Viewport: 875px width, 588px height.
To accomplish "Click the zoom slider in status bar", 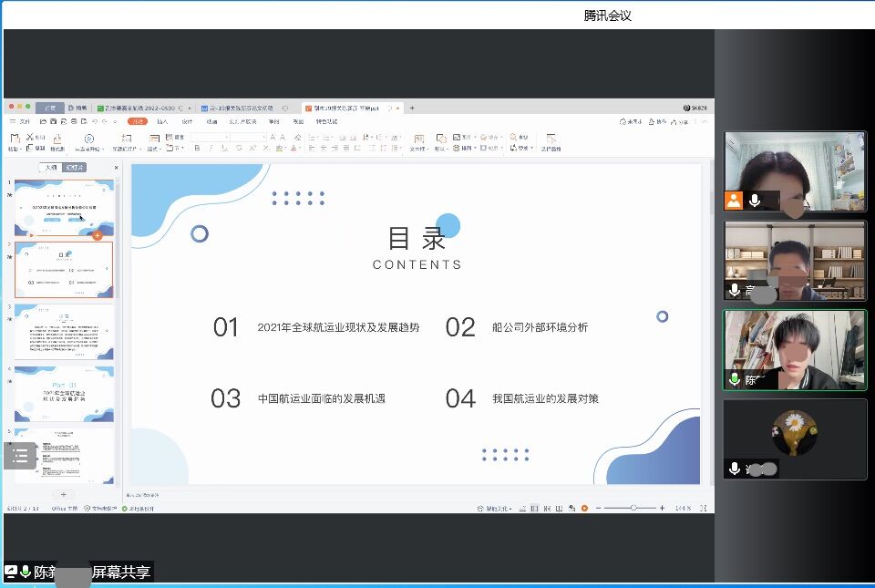I will [632, 508].
